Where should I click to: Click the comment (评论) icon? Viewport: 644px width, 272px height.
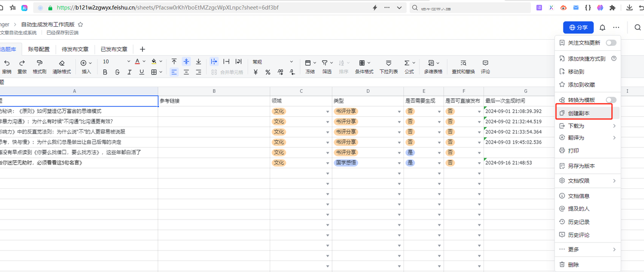486,63
